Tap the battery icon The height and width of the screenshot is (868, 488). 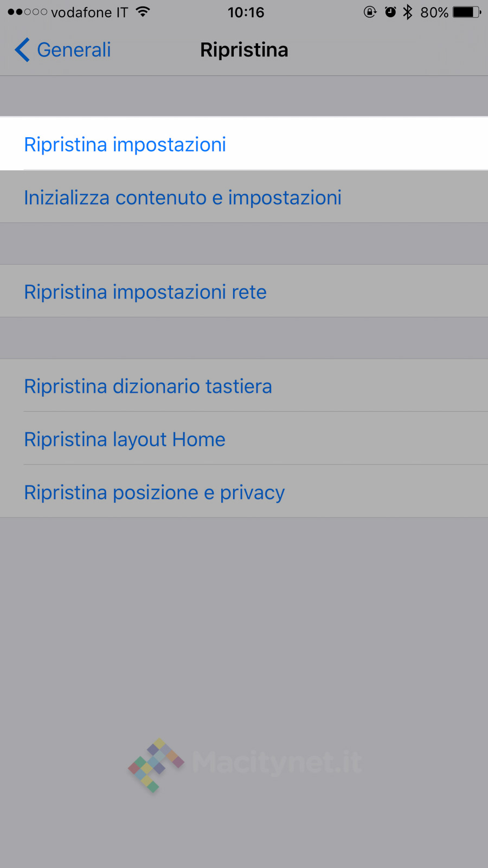[x=466, y=12]
